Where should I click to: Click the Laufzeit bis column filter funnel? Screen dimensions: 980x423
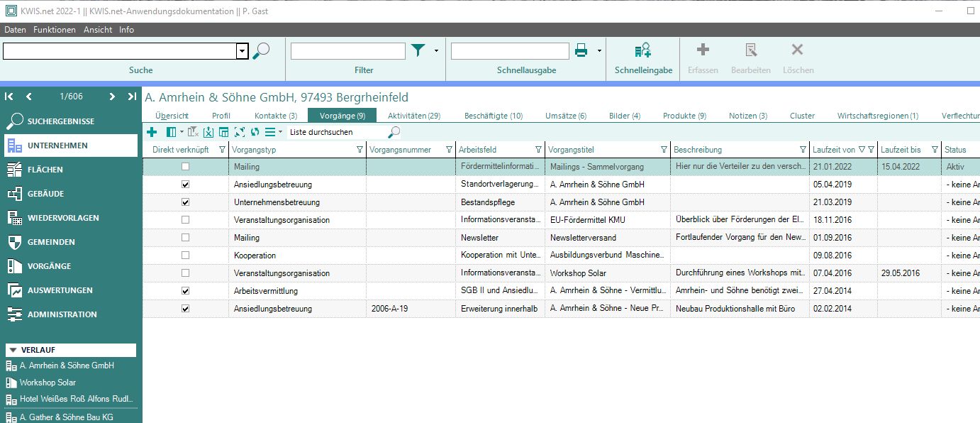(935, 150)
